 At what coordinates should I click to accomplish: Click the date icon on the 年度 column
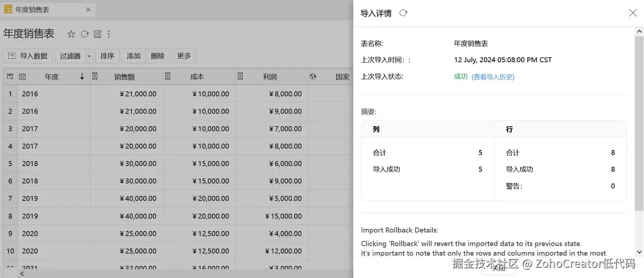pyautogui.click(x=22, y=77)
